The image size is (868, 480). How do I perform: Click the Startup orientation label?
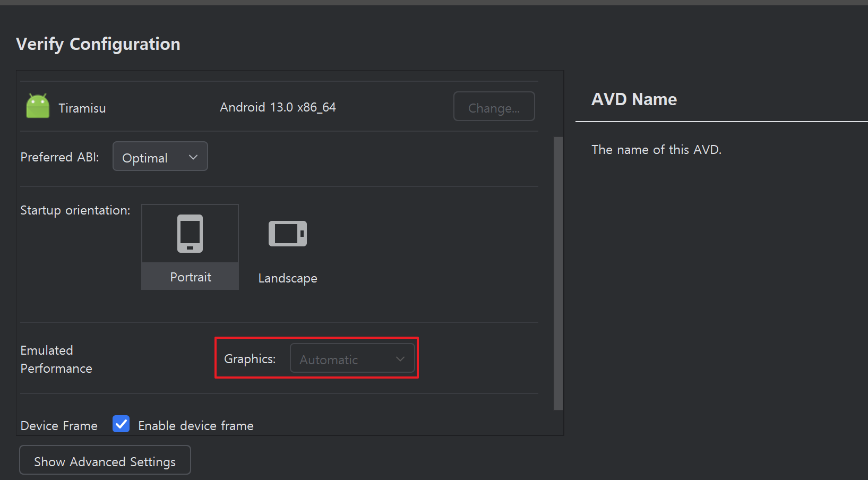point(75,210)
